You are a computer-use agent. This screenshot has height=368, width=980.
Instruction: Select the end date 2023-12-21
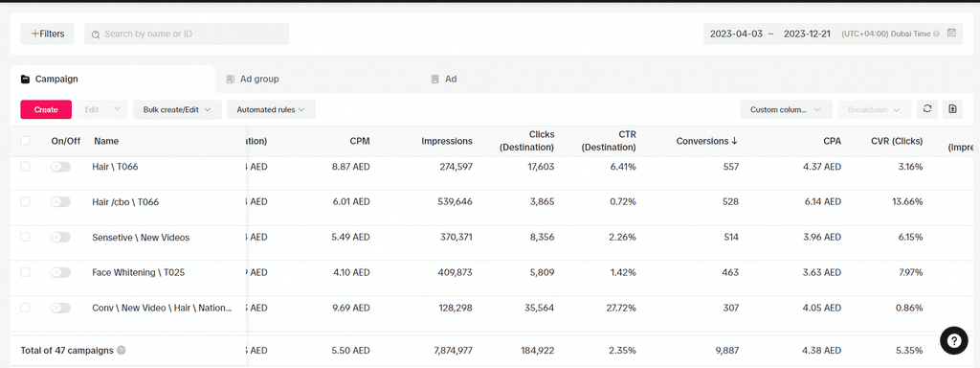click(807, 34)
